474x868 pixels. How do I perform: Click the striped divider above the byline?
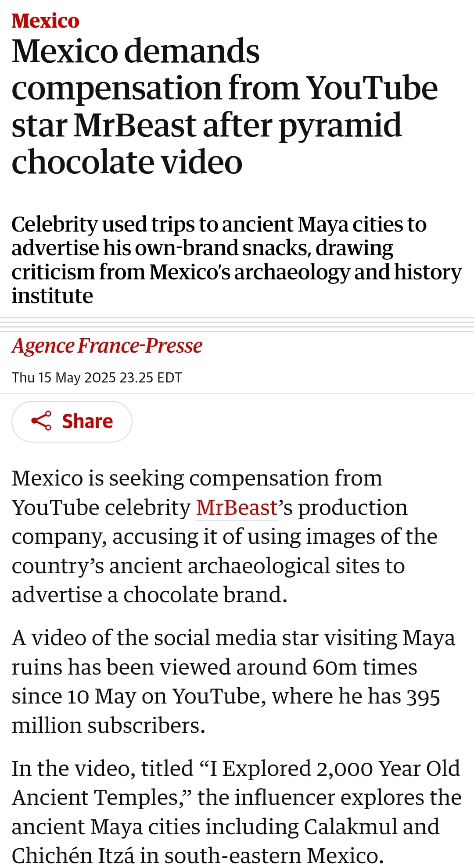click(237, 325)
